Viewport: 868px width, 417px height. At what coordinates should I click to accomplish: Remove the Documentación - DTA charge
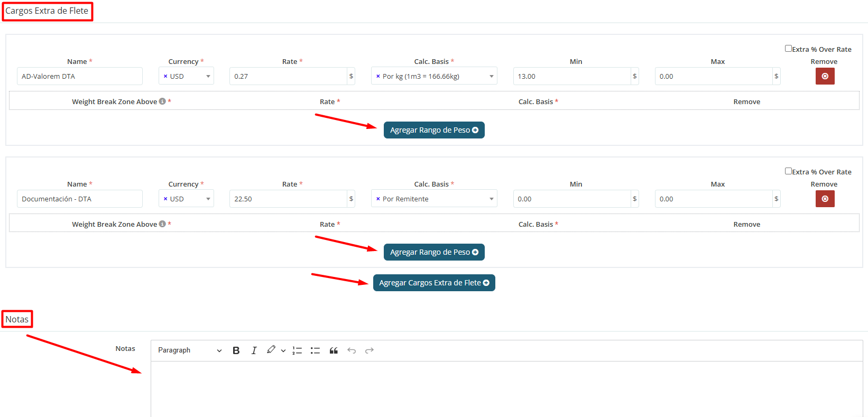(825, 199)
